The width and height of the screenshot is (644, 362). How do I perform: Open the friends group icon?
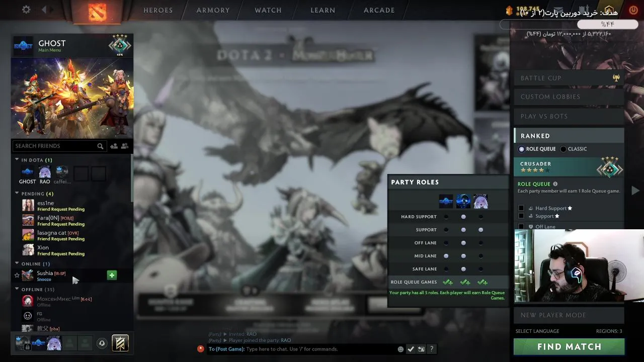tap(125, 146)
